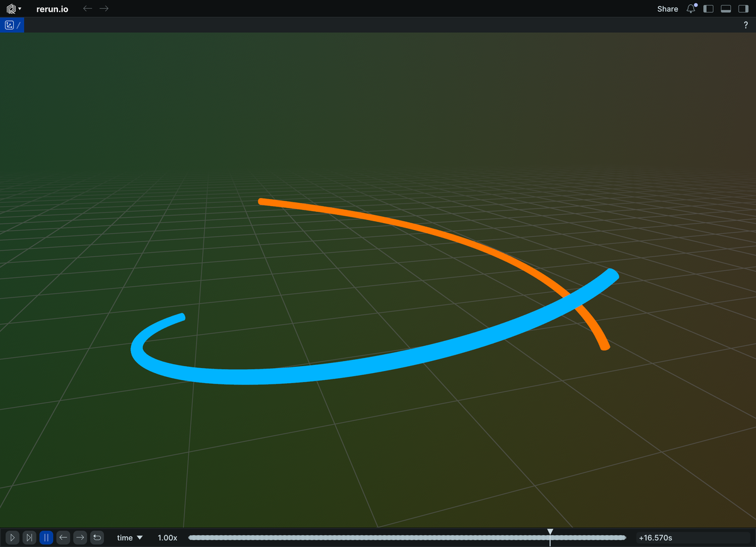Viewport: 756px width, 547px height.
Task: Navigate forward with the right arrow
Action: 104,9
